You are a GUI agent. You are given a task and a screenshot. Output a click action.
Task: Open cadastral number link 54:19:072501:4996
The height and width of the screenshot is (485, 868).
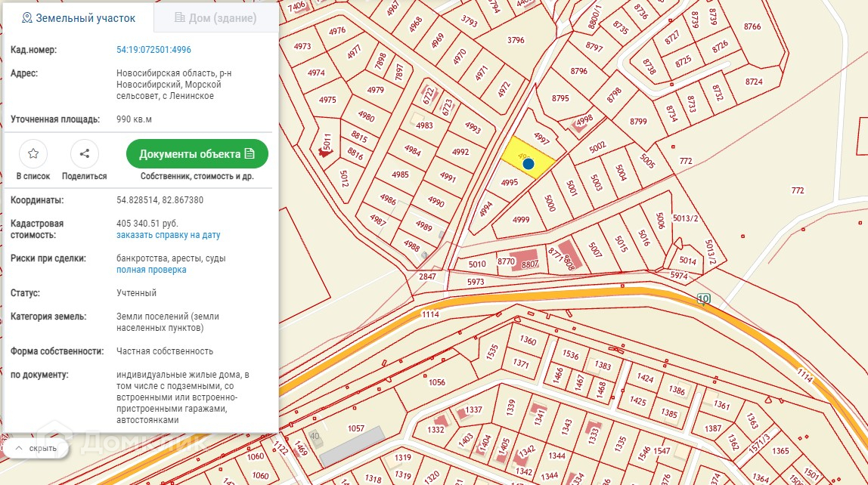tap(153, 50)
